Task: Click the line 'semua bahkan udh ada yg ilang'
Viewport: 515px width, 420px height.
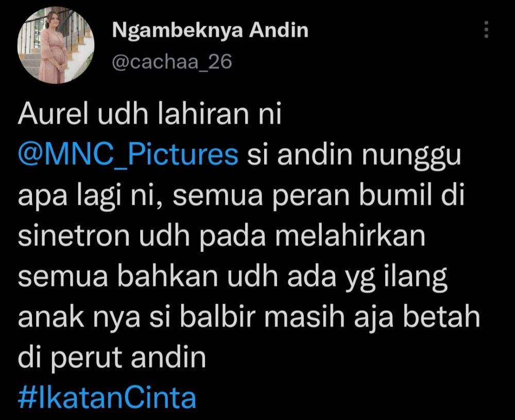Action: 233,278
